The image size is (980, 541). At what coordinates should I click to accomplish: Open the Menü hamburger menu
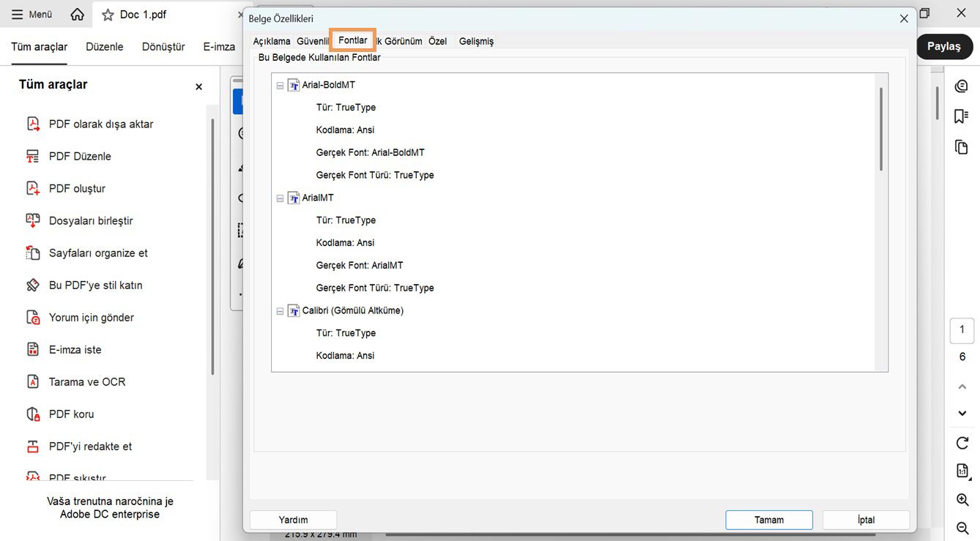click(31, 15)
